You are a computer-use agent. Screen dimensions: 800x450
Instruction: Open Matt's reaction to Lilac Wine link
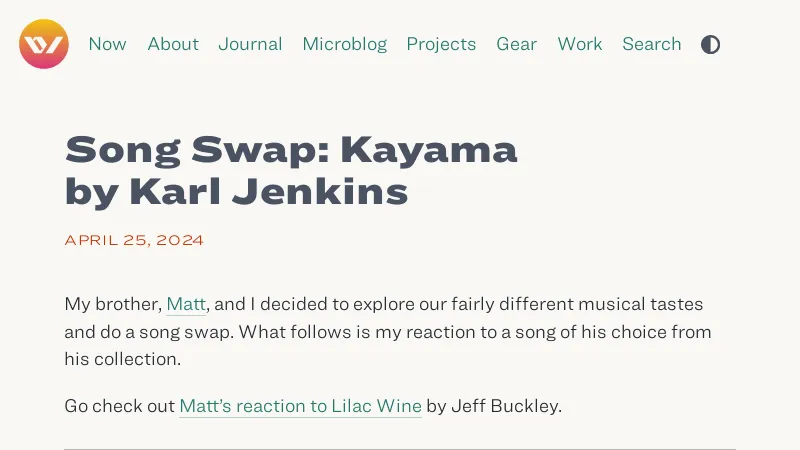click(300, 406)
